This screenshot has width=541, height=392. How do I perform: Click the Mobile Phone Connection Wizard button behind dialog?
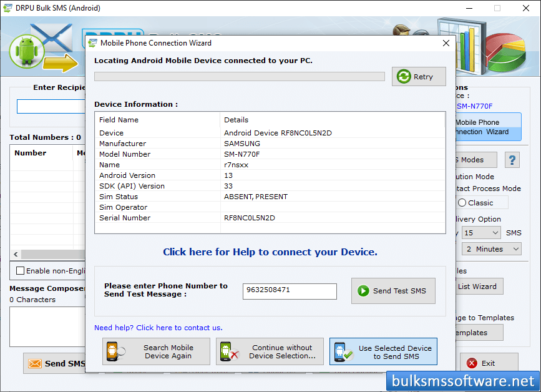(488, 127)
